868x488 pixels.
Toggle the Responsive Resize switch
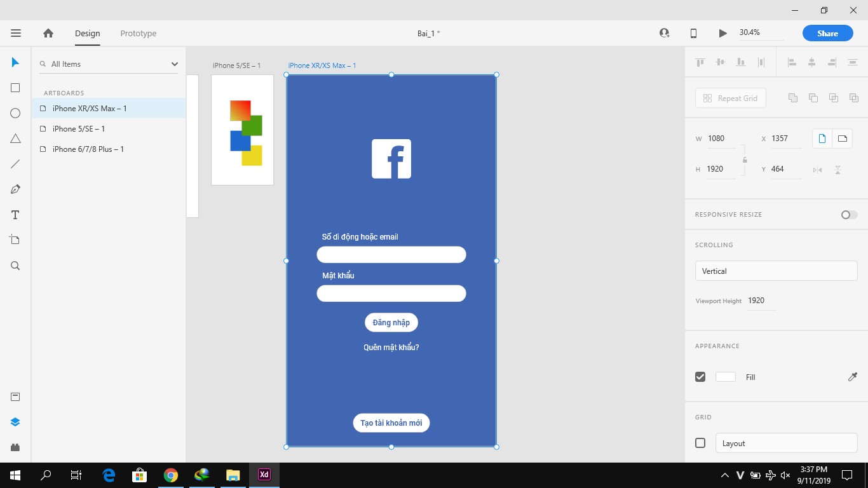coord(849,215)
